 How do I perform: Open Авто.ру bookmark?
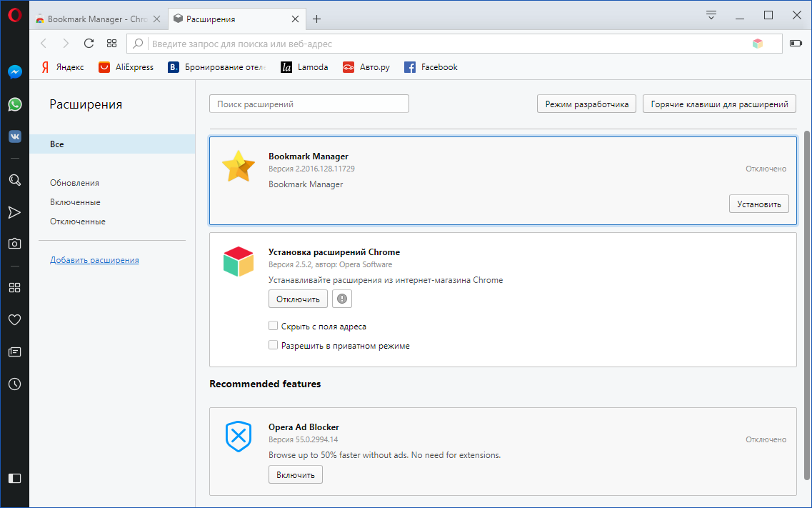coord(366,66)
